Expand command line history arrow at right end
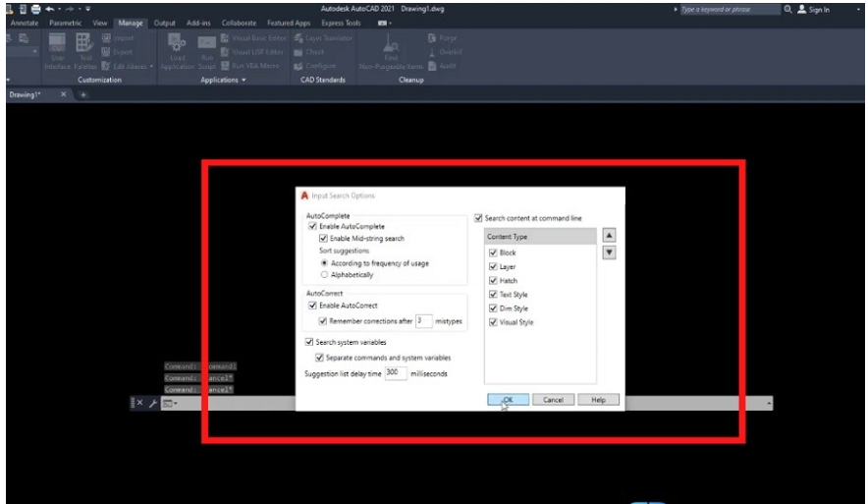Image resolution: width=868 pixels, height=504 pixels. click(x=769, y=404)
